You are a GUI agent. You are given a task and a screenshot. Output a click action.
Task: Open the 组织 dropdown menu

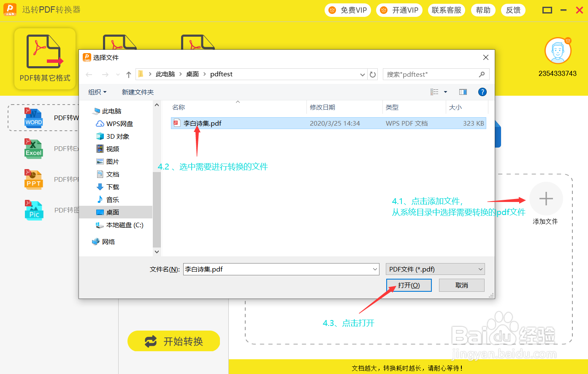(x=98, y=92)
